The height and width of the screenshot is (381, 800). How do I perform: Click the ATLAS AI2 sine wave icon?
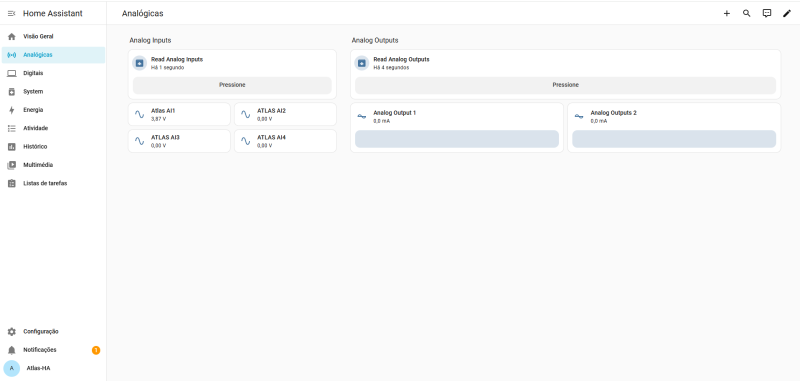point(245,114)
